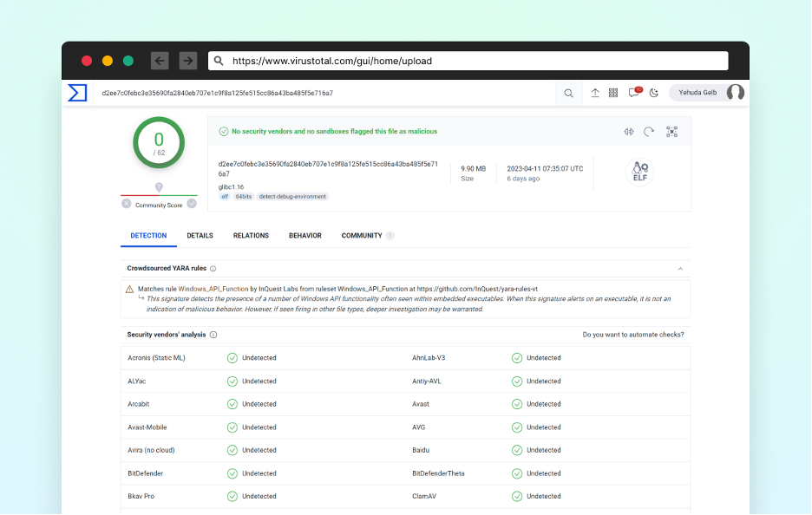Viewport: 812px width, 515px height.
Task: Open the notifications comment icon
Action: pos(634,93)
